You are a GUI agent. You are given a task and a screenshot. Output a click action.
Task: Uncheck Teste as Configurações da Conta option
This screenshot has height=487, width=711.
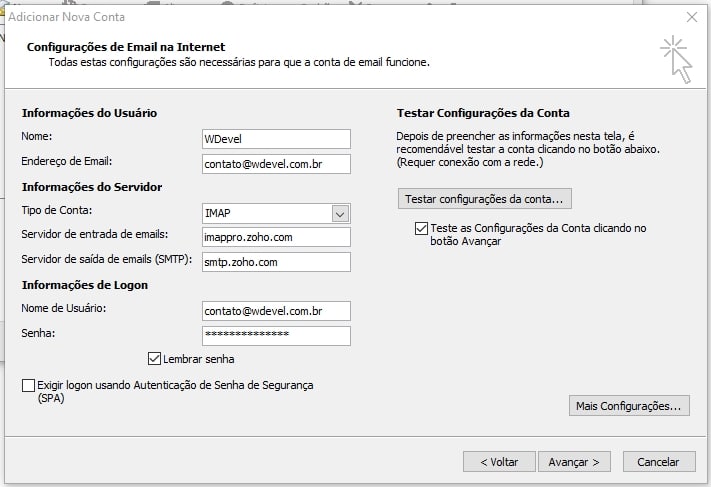click(x=421, y=228)
